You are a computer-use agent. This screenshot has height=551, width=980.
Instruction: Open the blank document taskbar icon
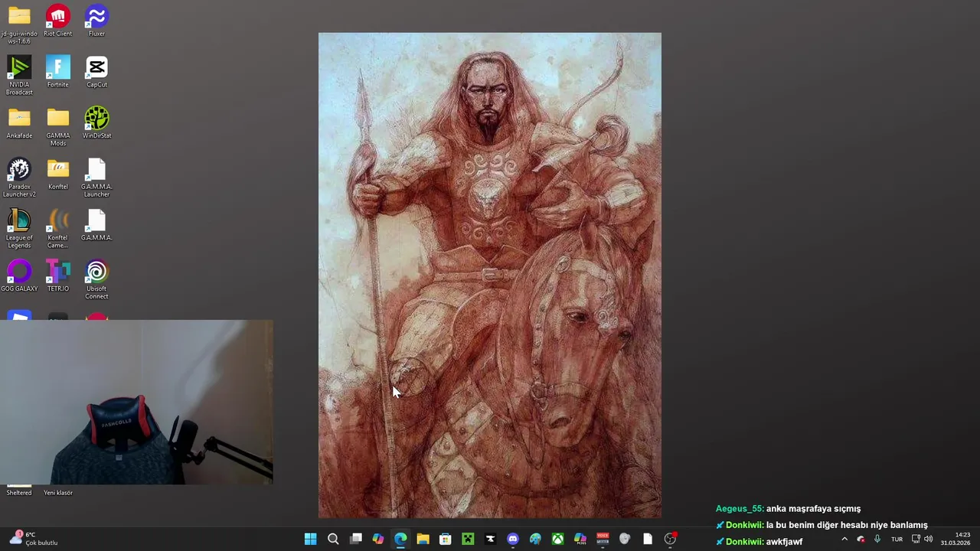(x=647, y=539)
